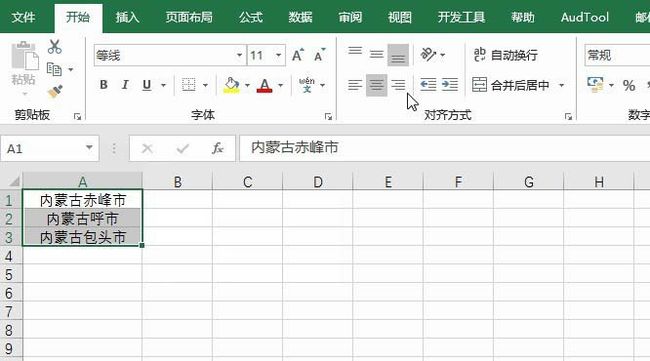Toggle bottom vertical alignment

coord(398,55)
